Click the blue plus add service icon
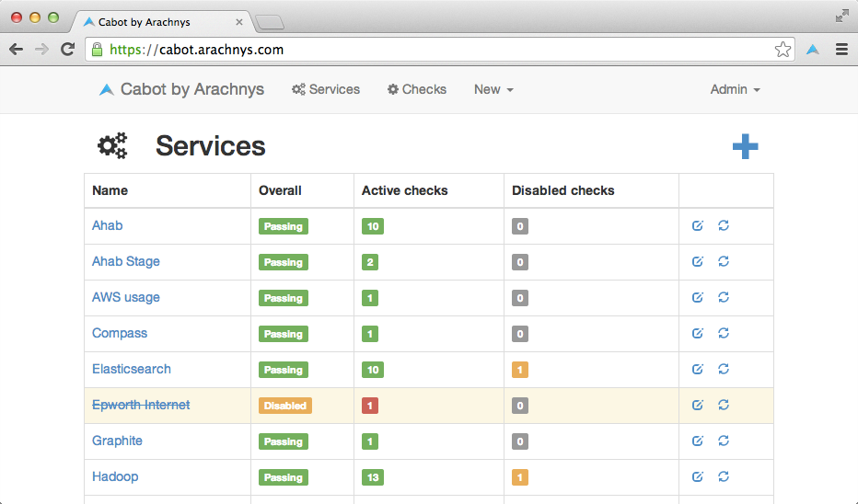The height and width of the screenshot is (504, 858). (x=745, y=146)
